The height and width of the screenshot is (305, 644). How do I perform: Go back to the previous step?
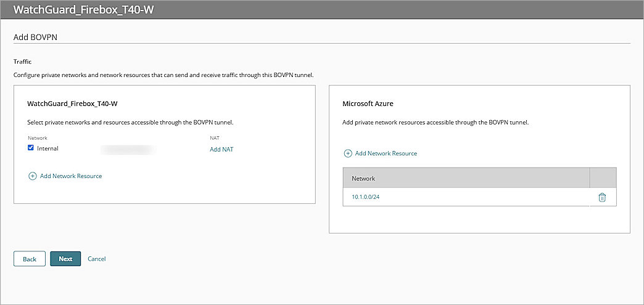pyautogui.click(x=30, y=259)
